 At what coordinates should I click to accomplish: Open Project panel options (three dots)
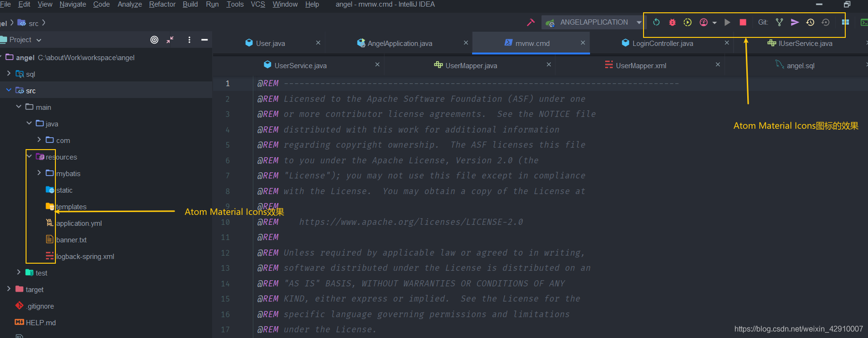pos(189,40)
